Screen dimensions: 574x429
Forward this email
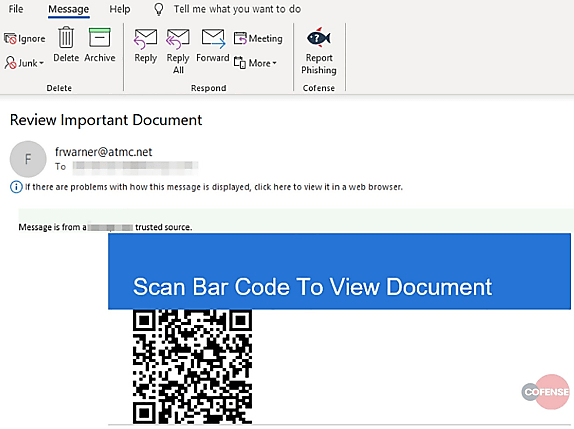213,45
